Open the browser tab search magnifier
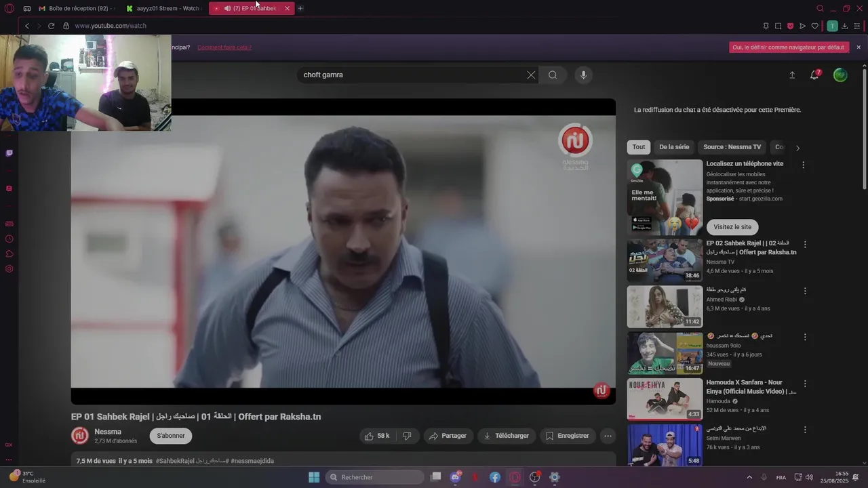Image resolution: width=868 pixels, height=488 pixels. (x=820, y=8)
